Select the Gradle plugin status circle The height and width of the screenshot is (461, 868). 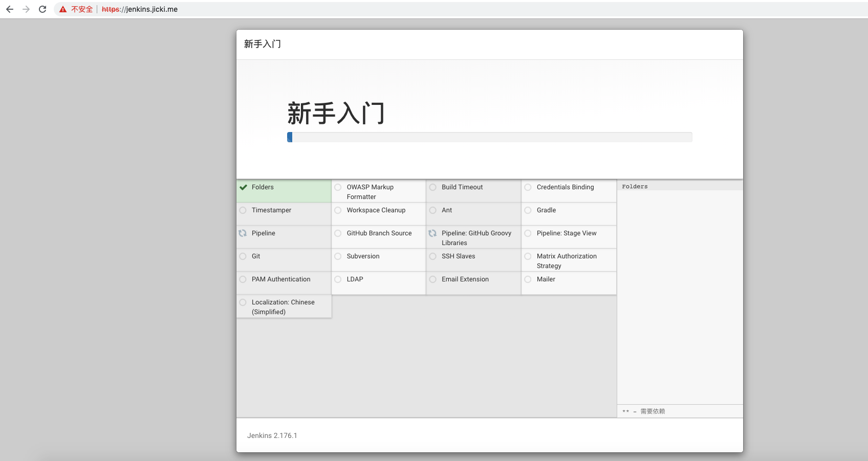coord(528,210)
